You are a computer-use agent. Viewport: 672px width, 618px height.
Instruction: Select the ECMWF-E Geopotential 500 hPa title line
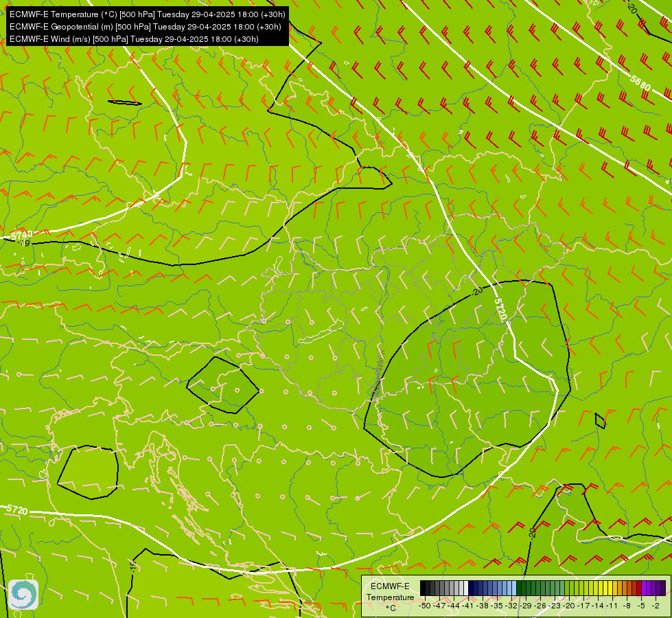[x=146, y=27]
